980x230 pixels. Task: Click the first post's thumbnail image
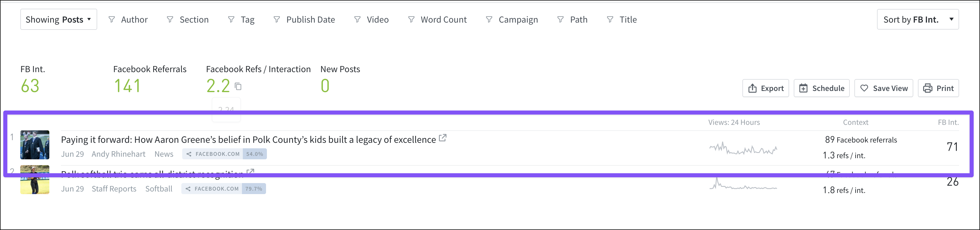coord(35,145)
